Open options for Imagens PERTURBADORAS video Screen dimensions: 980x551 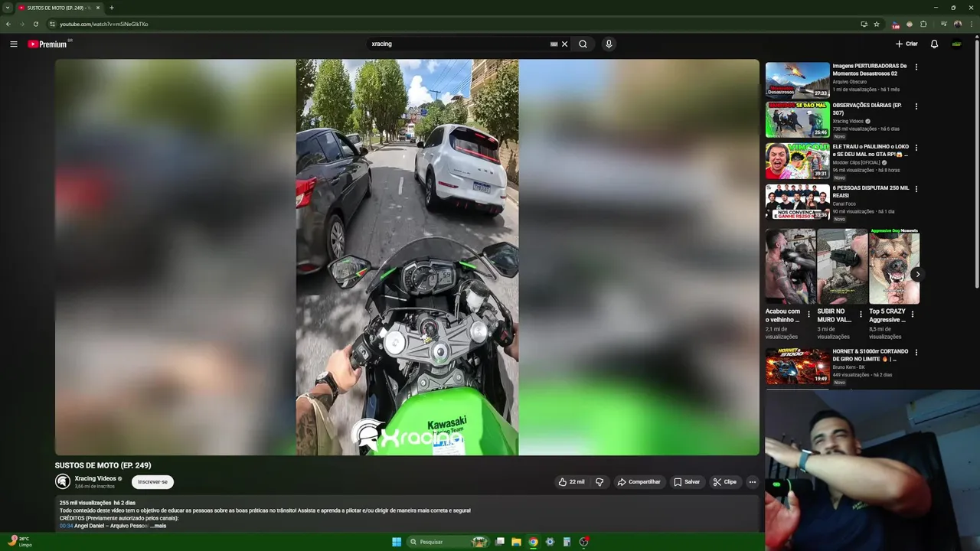[916, 67]
